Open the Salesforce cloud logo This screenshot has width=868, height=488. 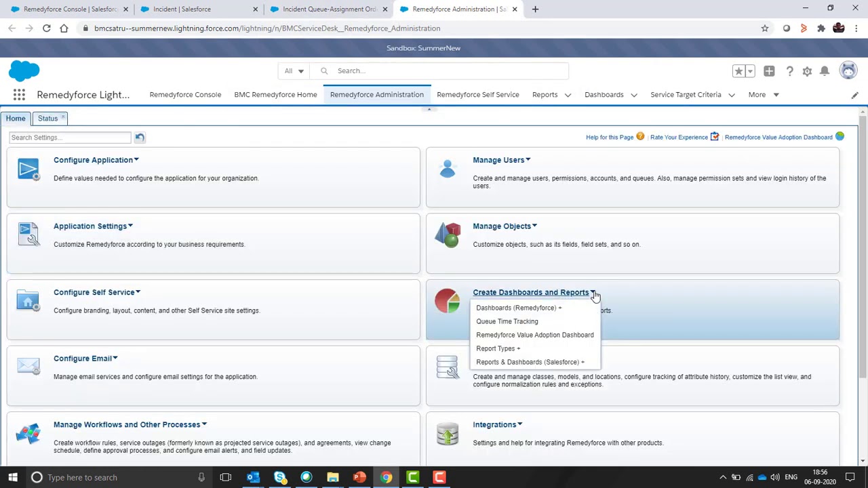click(24, 70)
